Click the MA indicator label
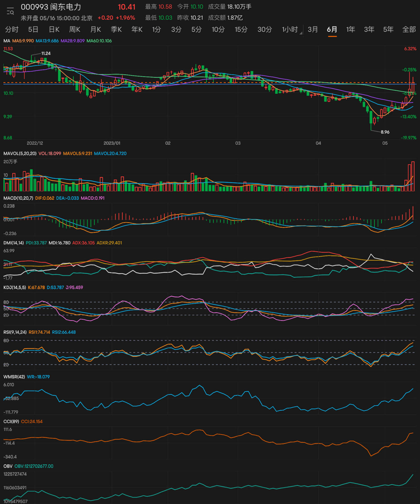The height and width of the screenshot is (504, 420). tap(7, 41)
